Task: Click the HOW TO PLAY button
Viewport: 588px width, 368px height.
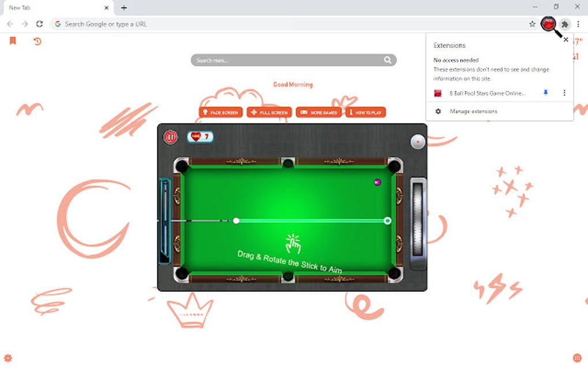Action: pyautogui.click(x=365, y=112)
